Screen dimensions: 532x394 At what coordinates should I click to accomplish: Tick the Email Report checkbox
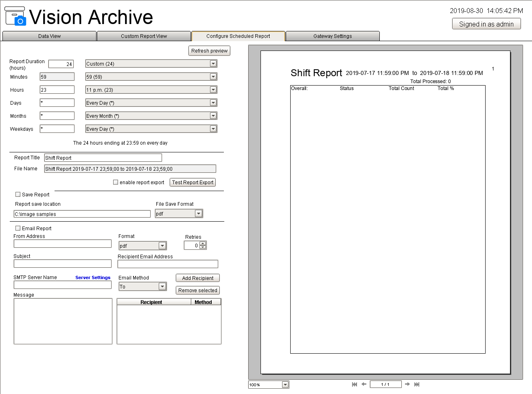pos(18,229)
